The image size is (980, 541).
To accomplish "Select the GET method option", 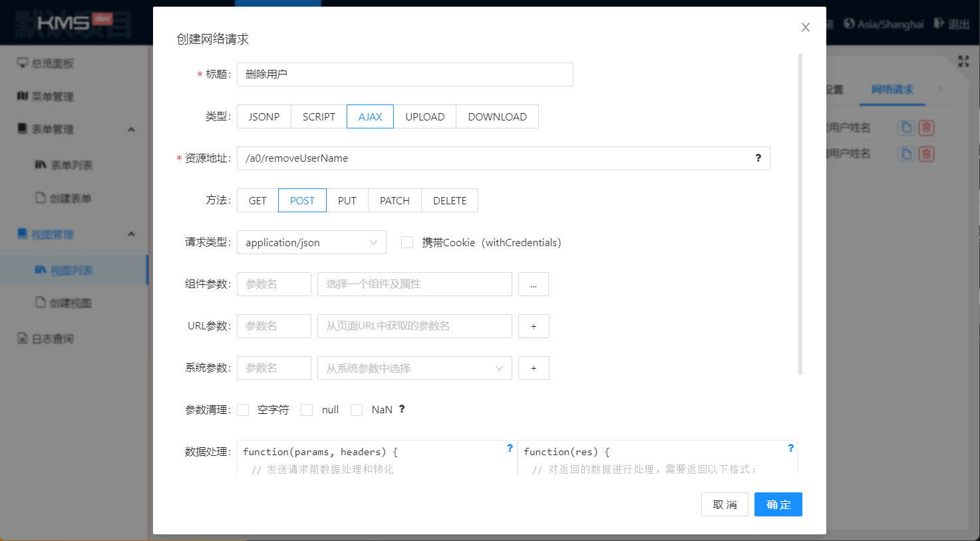I will click(257, 200).
